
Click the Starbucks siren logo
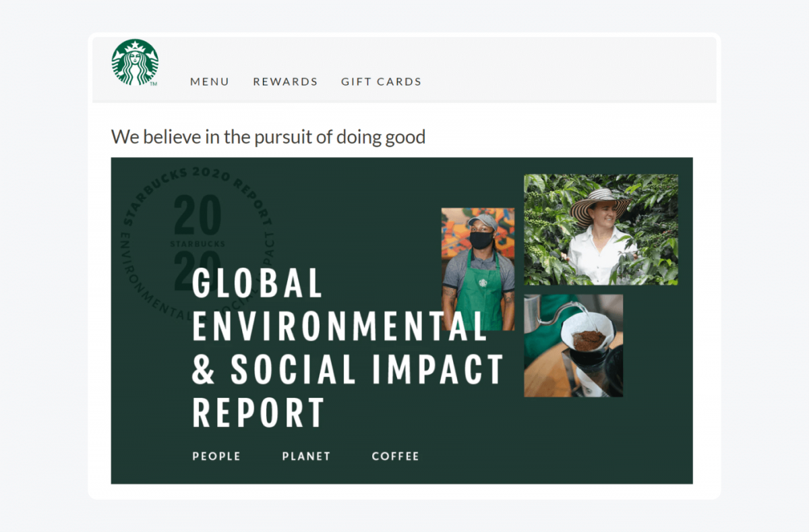(x=135, y=62)
